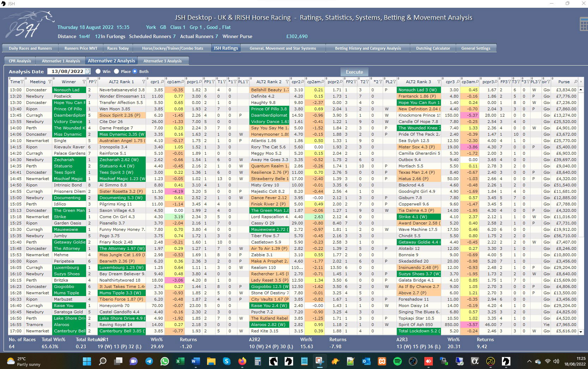588x369 pixels.
Task: Switch to Alternative 1 Analysis sub-tab
Action: [x=61, y=61]
